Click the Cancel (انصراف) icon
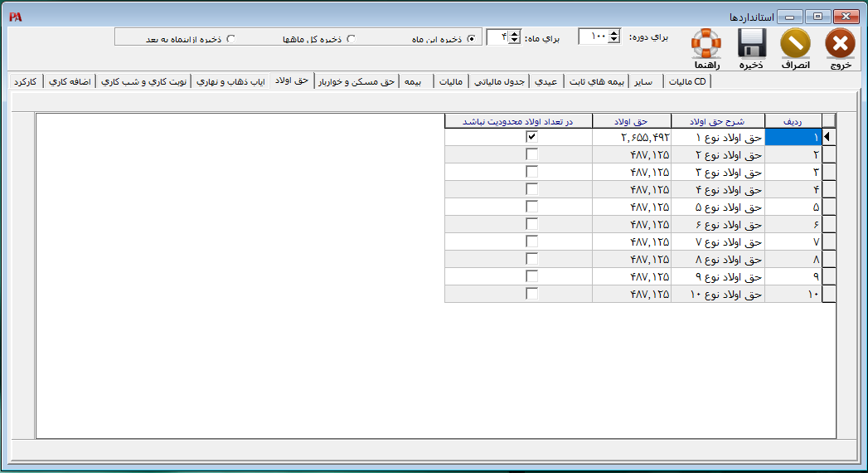This screenshot has height=473, width=868. click(796, 43)
